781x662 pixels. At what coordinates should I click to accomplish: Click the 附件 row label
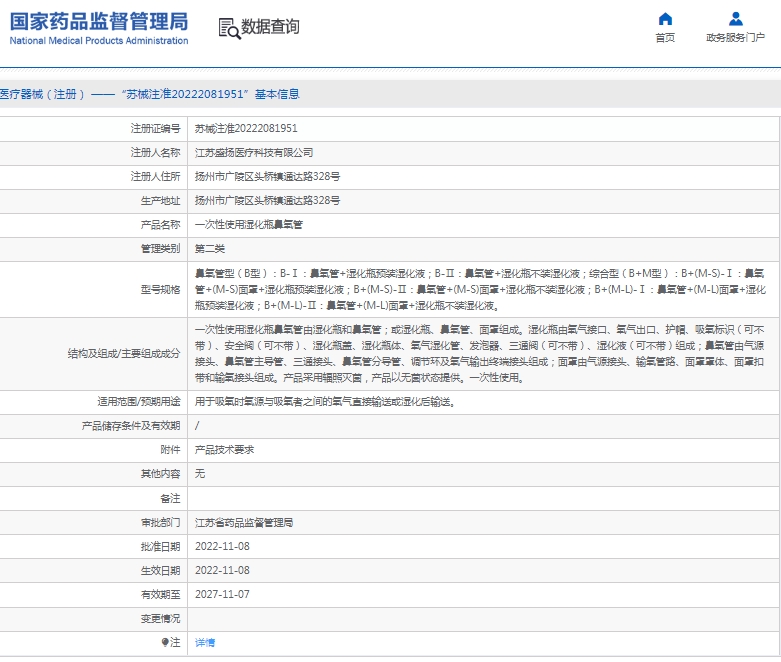pos(170,450)
